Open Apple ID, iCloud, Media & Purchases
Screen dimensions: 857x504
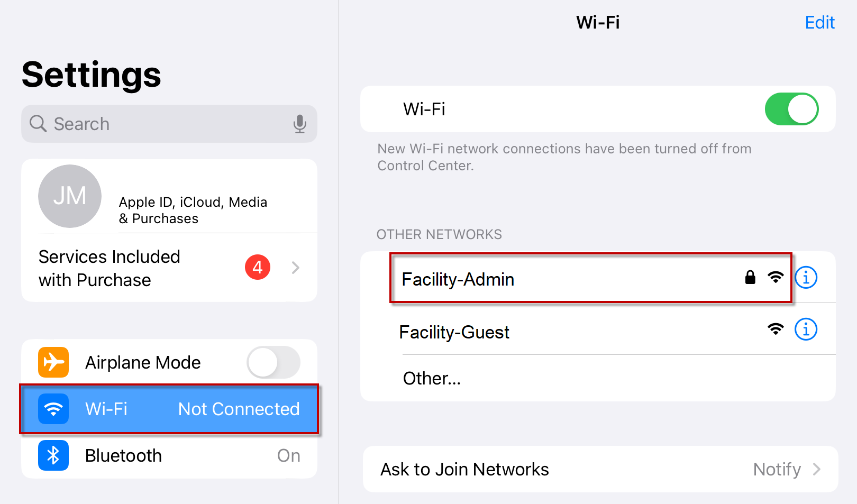[x=169, y=196]
